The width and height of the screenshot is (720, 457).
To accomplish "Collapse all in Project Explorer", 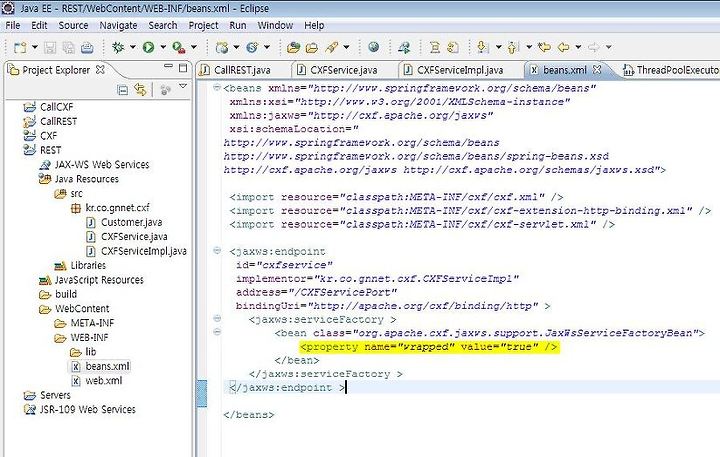I will click(x=123, y=90).
